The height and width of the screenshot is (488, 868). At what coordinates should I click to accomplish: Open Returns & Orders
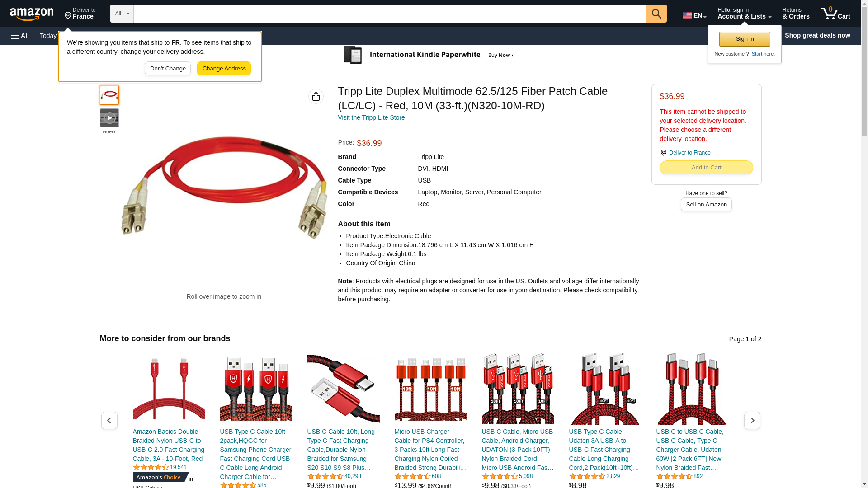coord(796,14)
